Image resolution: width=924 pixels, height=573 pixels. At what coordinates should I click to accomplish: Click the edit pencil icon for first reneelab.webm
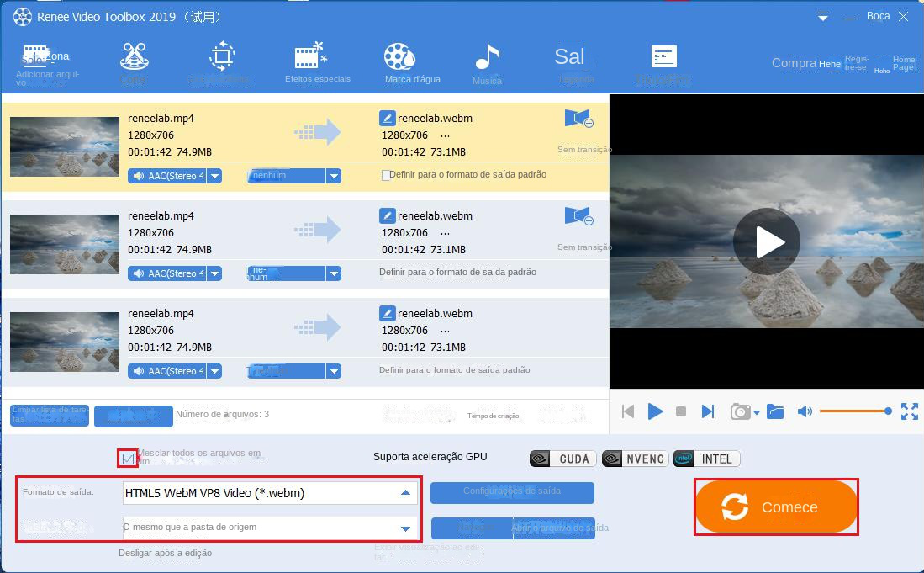tap(387, 119)
